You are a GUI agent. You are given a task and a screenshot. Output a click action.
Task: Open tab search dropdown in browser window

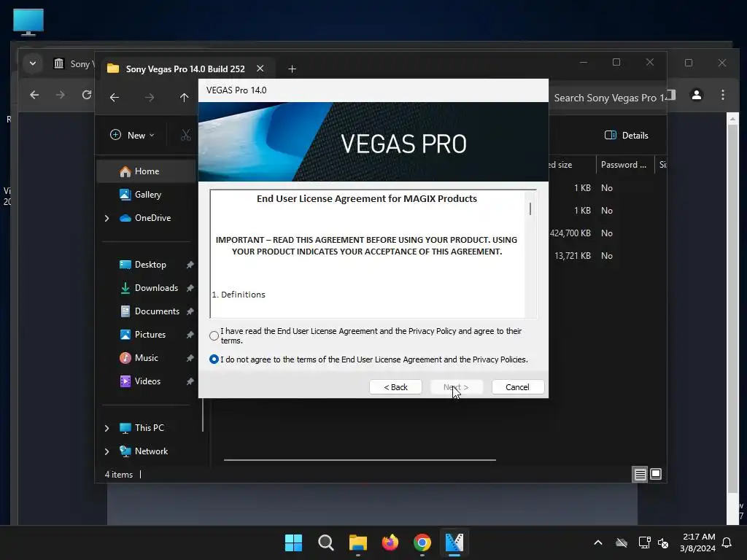click(x=32, y=63)
